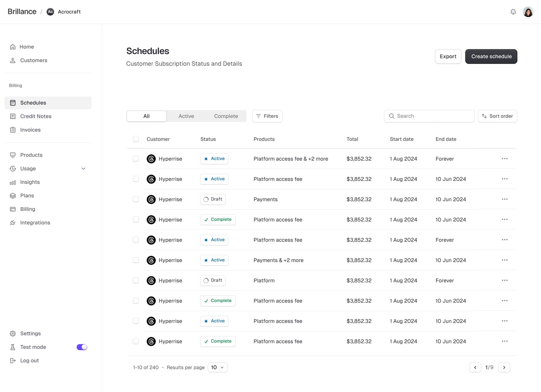Screen dimensions: 541x392
Task: Select the Credit Notes sidebar icon
Action: (13, 116)
